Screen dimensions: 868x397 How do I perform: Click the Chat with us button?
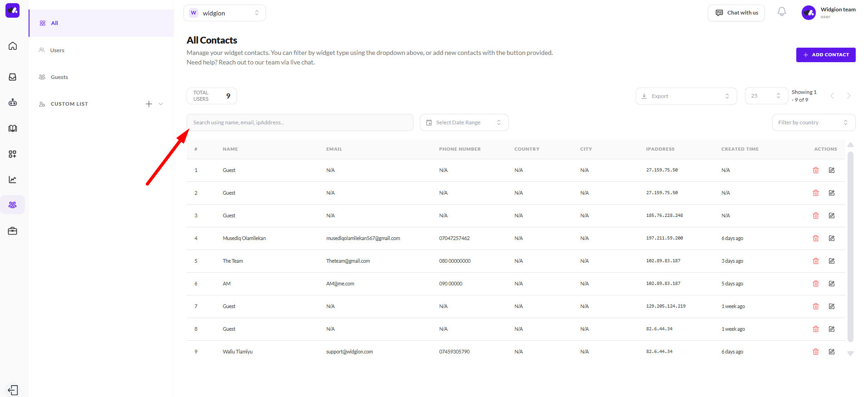(x=736, y=13)
